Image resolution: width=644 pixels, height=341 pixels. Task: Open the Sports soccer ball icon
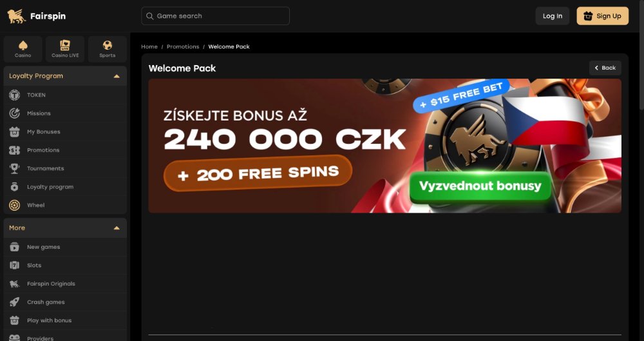click(107, 45)
